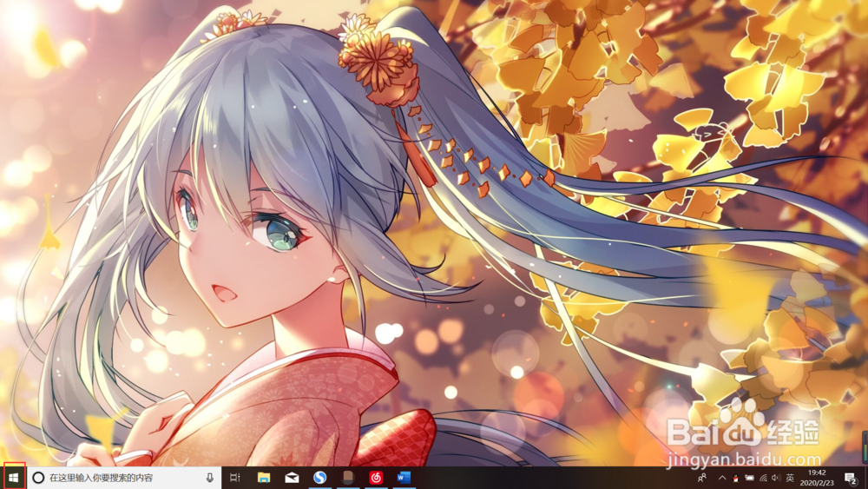The image size is (868, 489).
Task: Switch to Microsoft Word on taskbar
Action: click(x=404, y=478)
